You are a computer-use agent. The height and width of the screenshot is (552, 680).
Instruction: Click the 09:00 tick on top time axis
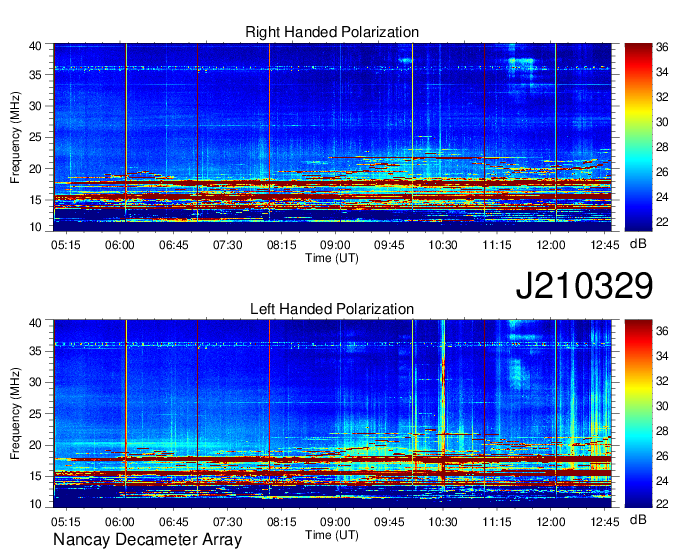(335, 245)
